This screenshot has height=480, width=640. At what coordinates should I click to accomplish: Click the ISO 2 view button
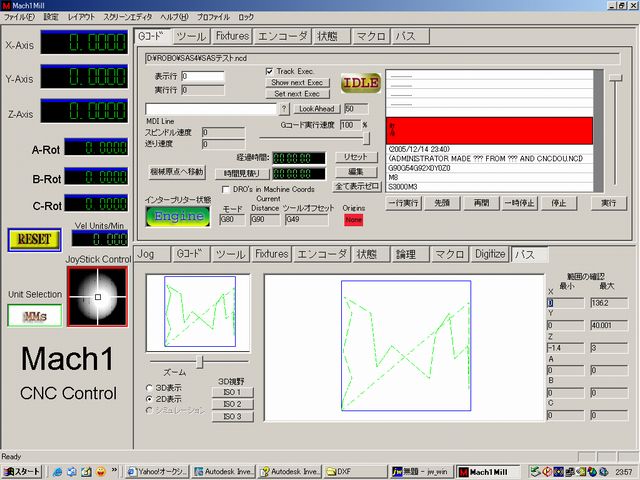[233, 404]
